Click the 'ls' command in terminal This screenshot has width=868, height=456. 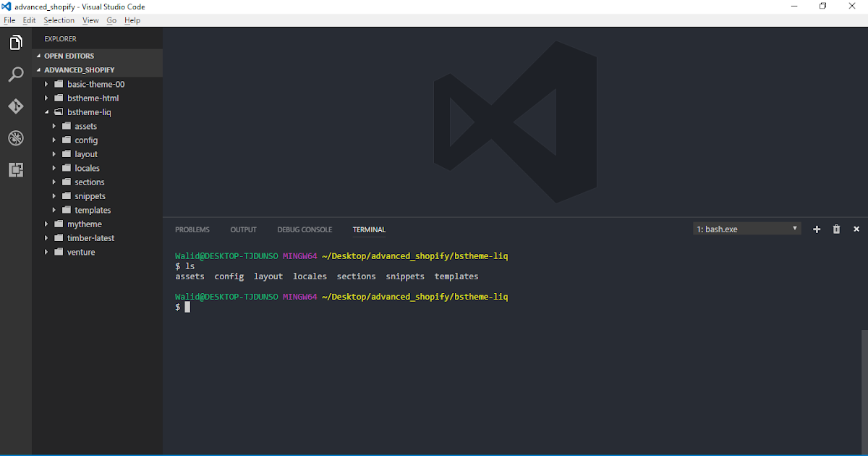tap(190, 266)
